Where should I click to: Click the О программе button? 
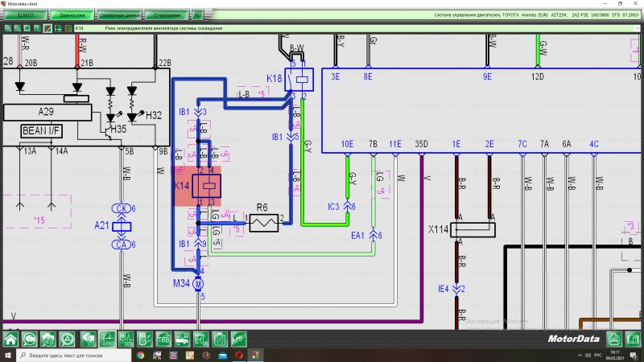click(166, 14)
